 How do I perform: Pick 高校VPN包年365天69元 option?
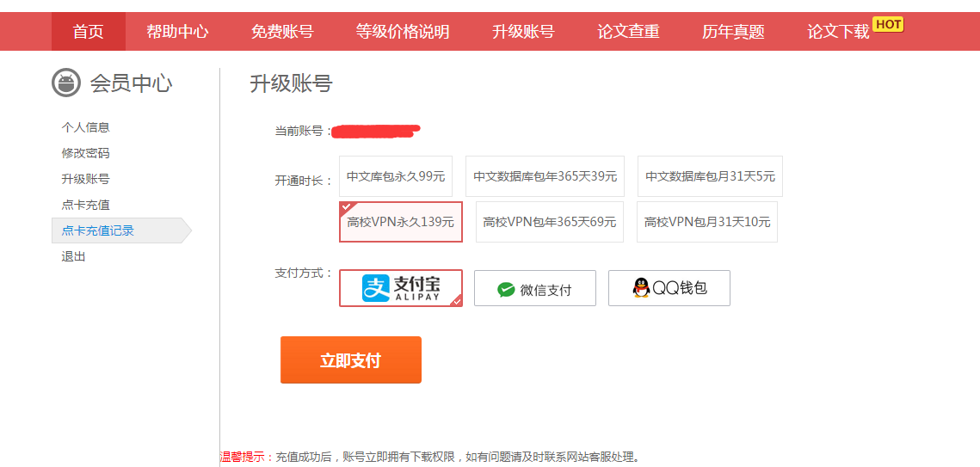[549, 222]
